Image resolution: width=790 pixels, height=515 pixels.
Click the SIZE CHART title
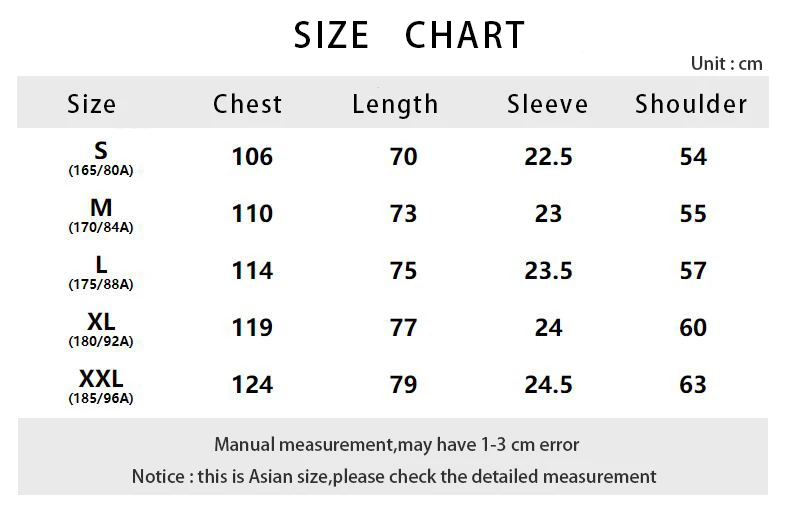[409, 36]
